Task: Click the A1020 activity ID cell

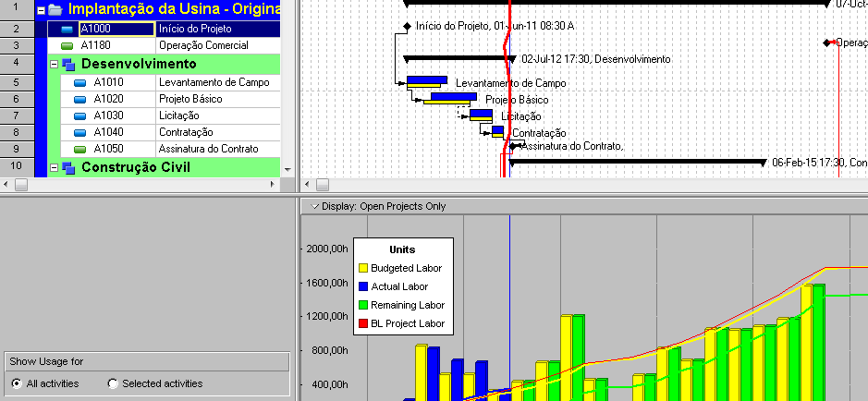Action: (108, 99)
